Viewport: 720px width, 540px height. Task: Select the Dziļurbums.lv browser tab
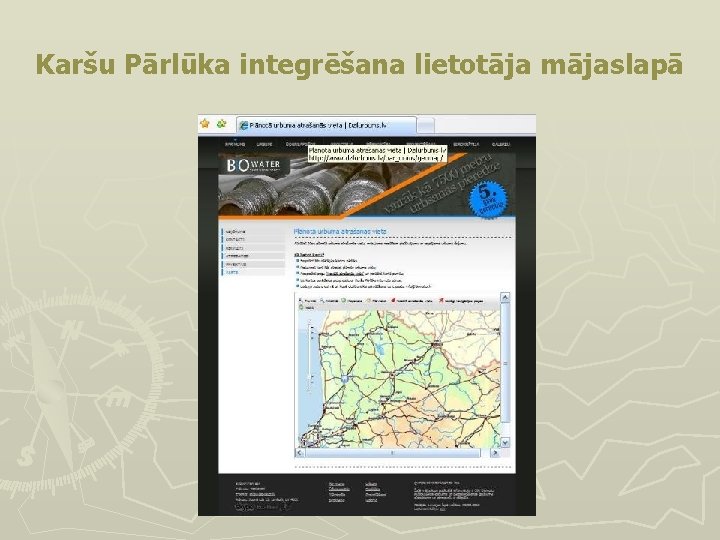point(327,125)
